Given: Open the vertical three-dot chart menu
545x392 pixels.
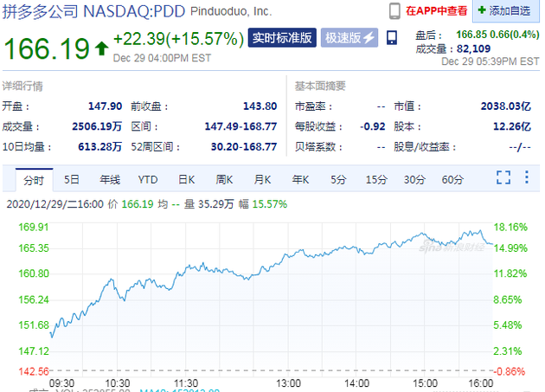Looking at the screenshot, I should point(527,177).
